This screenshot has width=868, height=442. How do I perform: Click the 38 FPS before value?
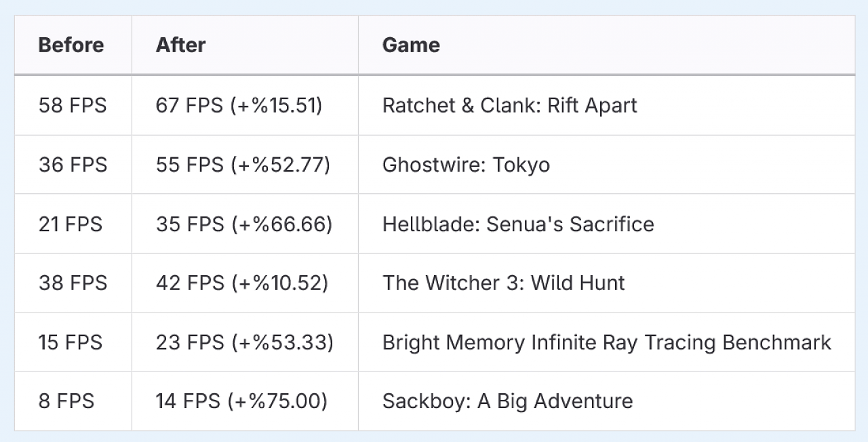pyautogui.click(x=73, y=283)
